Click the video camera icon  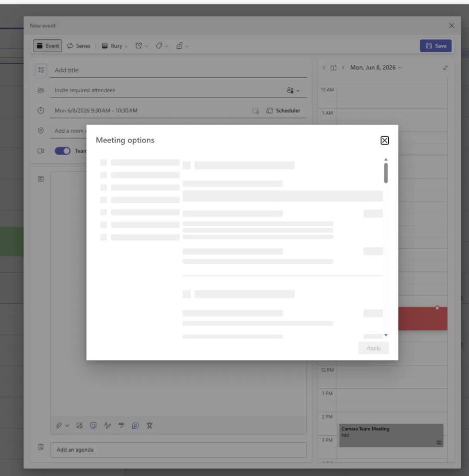[41, 151]
